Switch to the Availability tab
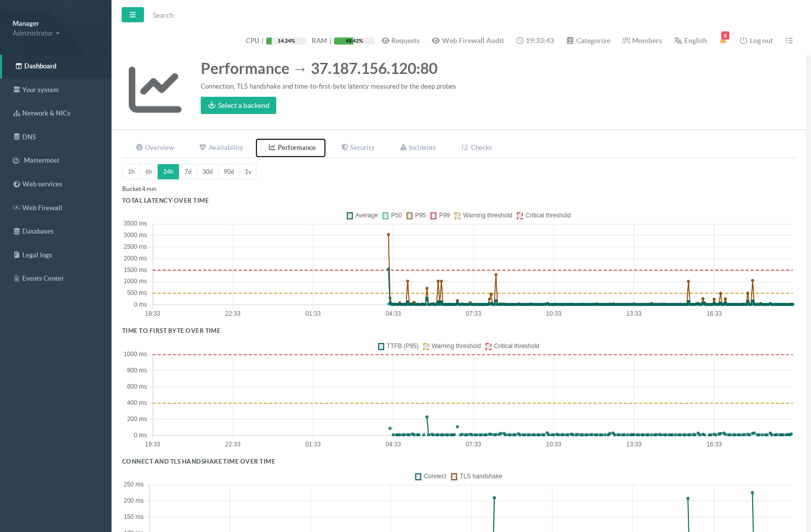 tap(221, 147)
